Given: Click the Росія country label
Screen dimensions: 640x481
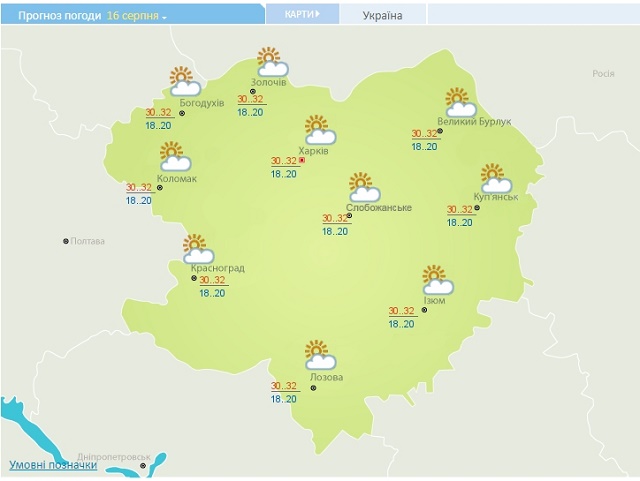Looking at the screenshot, I should coord(603,73).
